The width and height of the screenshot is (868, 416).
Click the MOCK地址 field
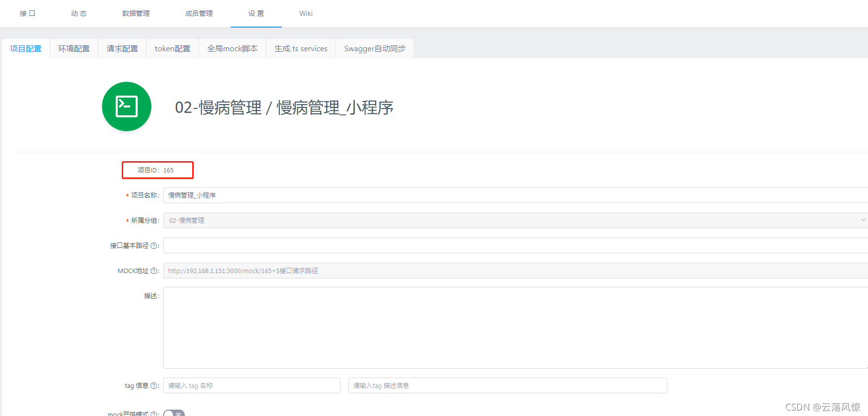click(516, 271)
